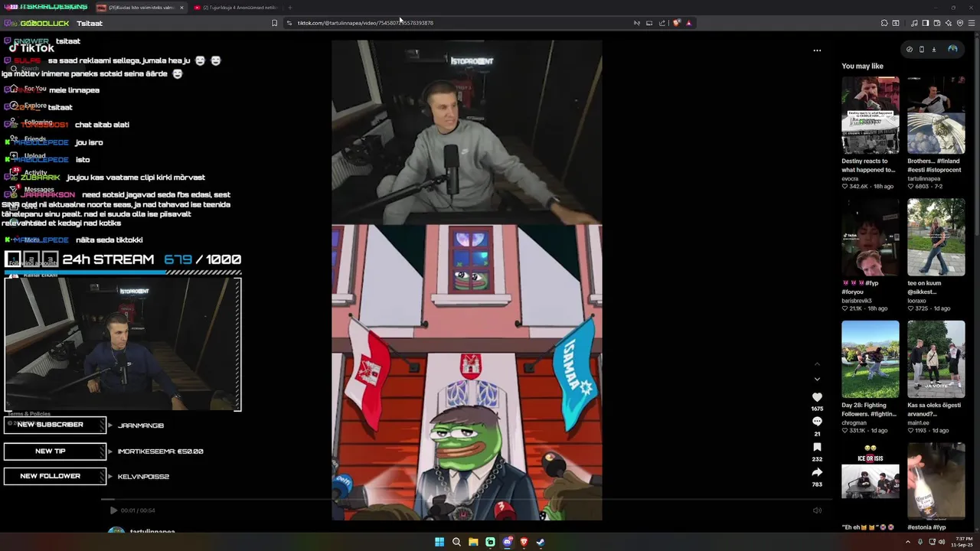Go to previous video with up chevron

coord(817,364)
